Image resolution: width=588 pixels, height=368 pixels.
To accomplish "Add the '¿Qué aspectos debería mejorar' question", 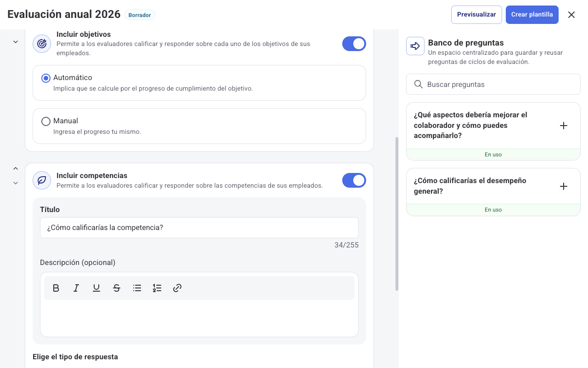I will 564,126.
